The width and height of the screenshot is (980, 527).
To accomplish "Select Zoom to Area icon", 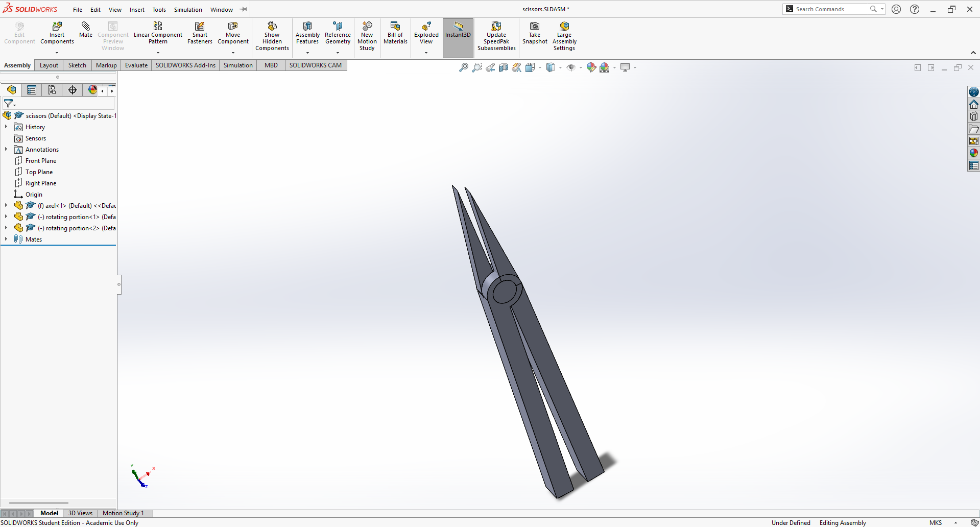I will 477,67.
